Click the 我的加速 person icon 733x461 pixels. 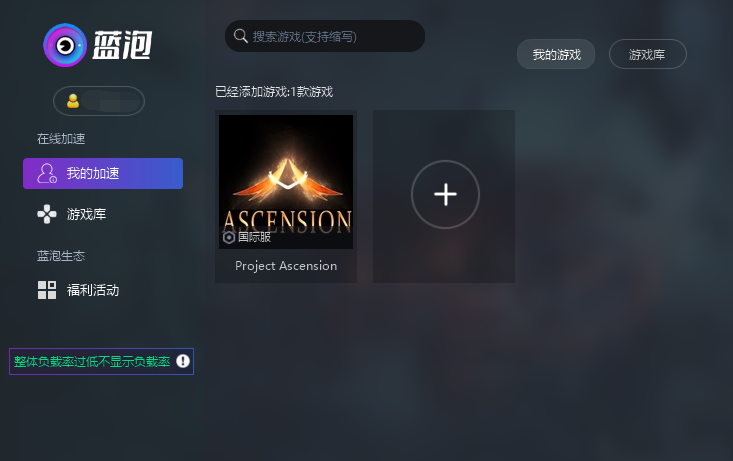(47, 173)
